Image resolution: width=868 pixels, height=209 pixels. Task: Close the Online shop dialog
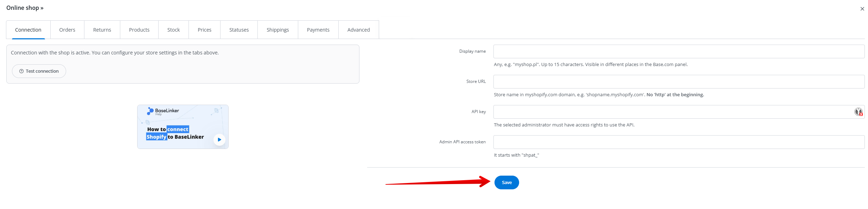(x=862, y=9)
